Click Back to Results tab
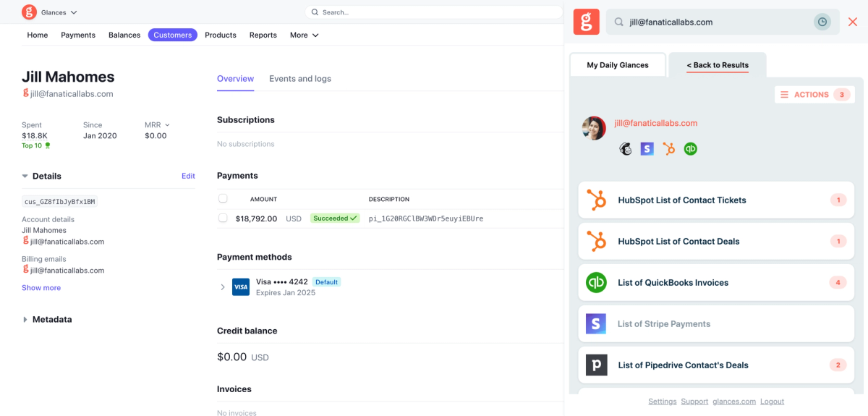This screenshot has height=416, width=868. [x=718, y=65]
